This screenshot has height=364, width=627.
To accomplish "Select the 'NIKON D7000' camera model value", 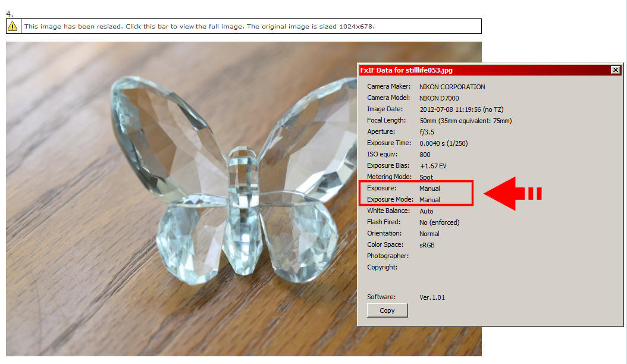I will click(x=438, y=98).
